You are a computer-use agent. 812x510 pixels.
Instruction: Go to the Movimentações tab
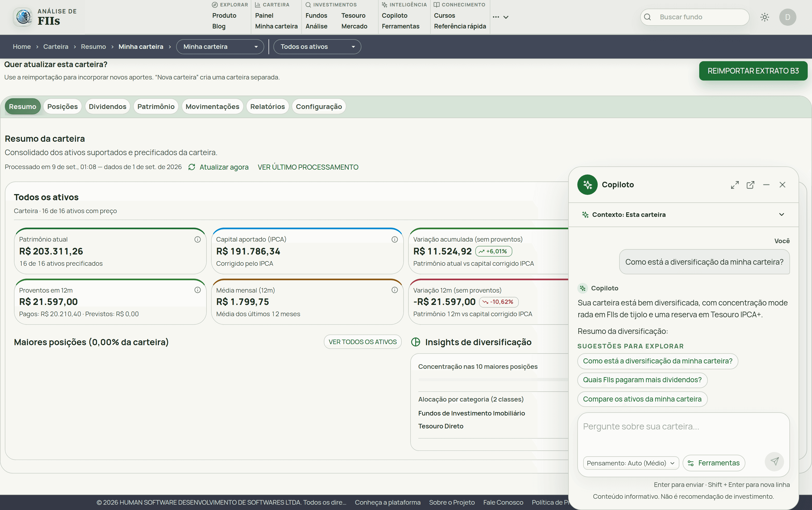pos(212,107)
